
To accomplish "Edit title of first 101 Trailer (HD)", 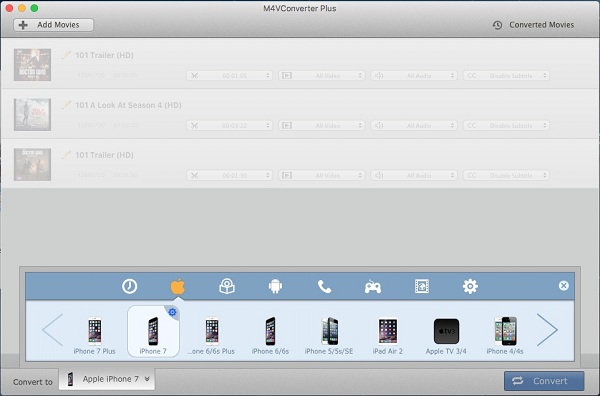I will pos(67,55).
